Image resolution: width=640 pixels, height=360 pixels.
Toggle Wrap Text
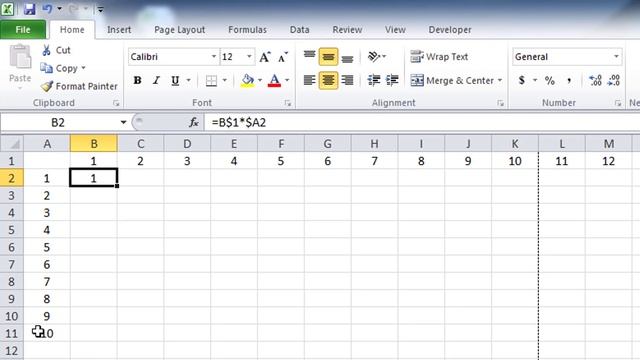pos(439,57)
